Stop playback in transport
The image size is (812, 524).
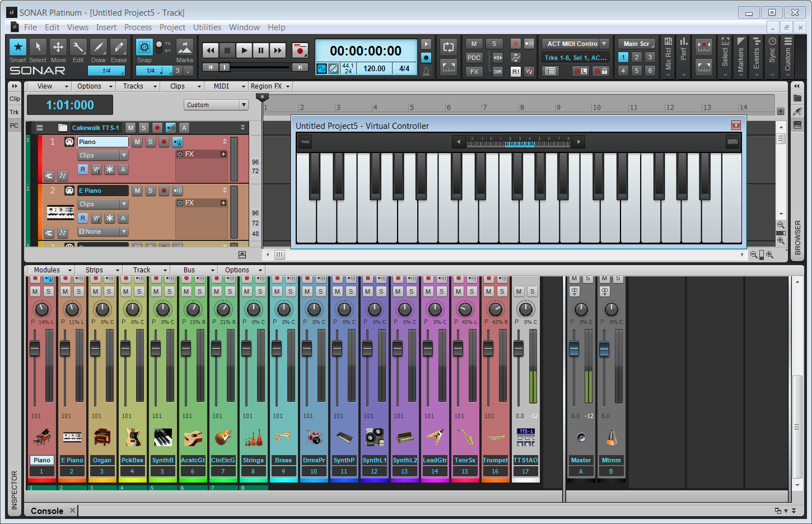(x=227, y=50)
